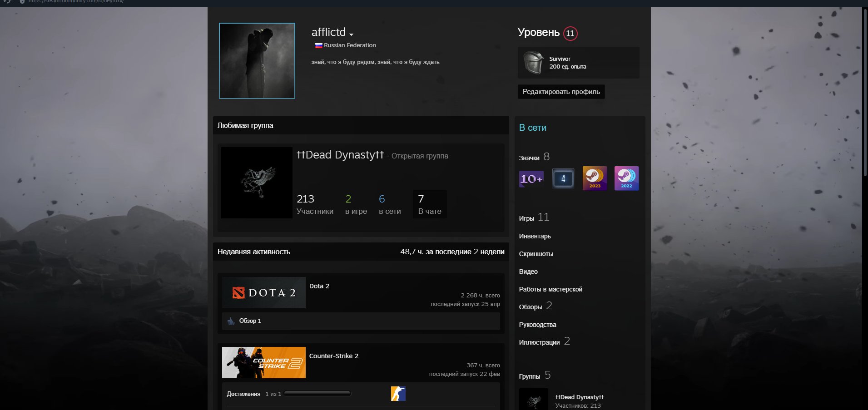Image resolution: width=868 pixels, height=410 pixels.
Task: Open the Dead Dynasty group pegasus logo
Action: 257,183
